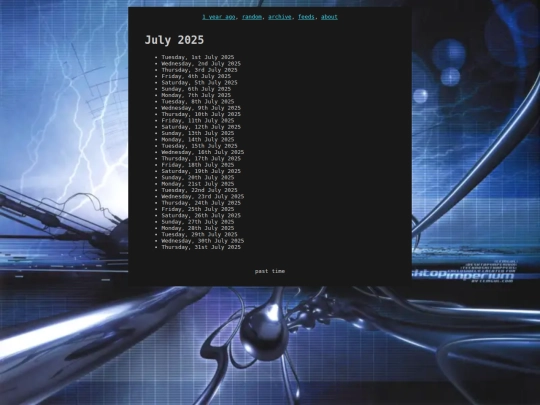Image resolution: width=540 pixels, height=405 pixels.
Task: Click the 'July 2025' heading
Action: pos(174,40)
